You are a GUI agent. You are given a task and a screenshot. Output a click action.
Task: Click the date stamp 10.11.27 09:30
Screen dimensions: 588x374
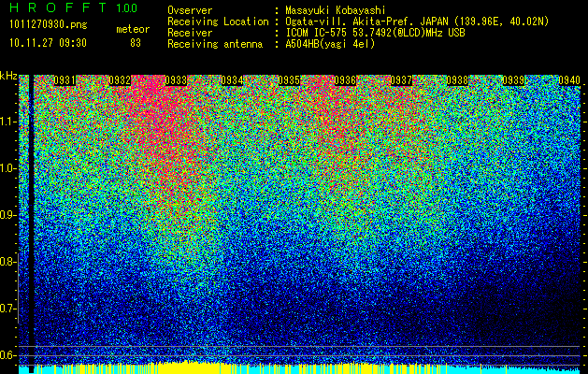(48, 43)
